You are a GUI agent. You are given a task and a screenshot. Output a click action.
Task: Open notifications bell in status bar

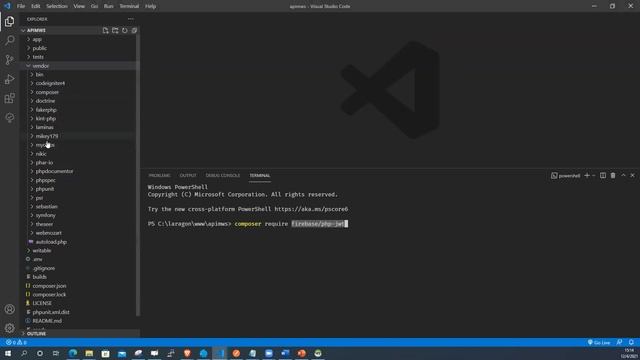click(631, 342)
